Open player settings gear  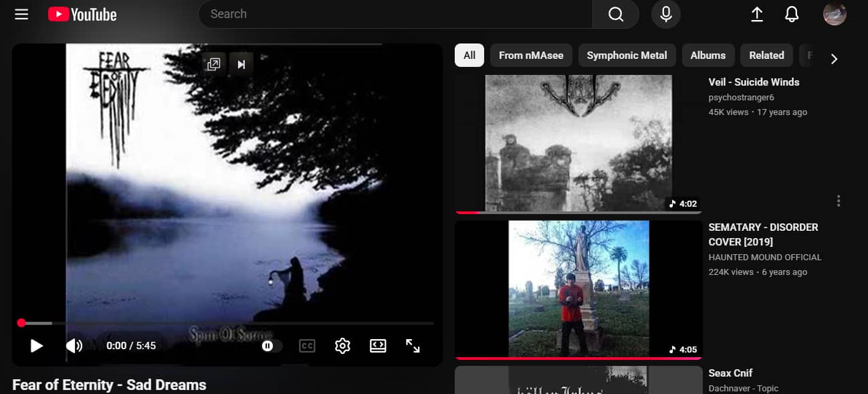(342, 346)
